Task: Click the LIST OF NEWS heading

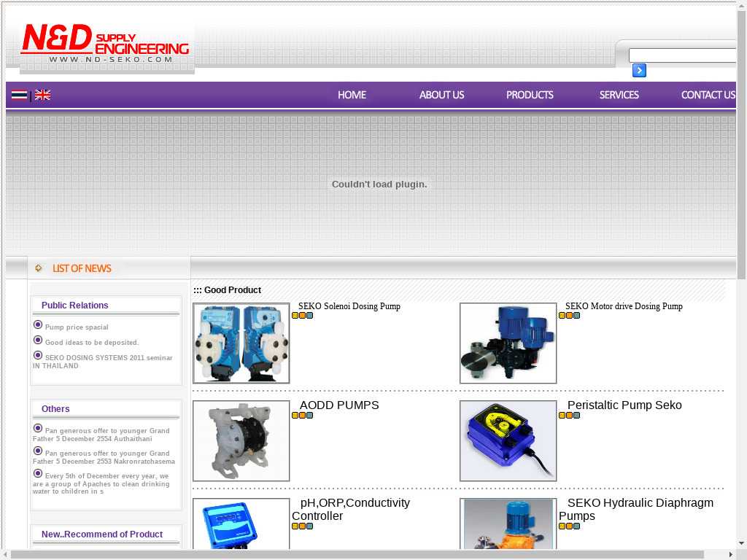Action: coord(82,268)
